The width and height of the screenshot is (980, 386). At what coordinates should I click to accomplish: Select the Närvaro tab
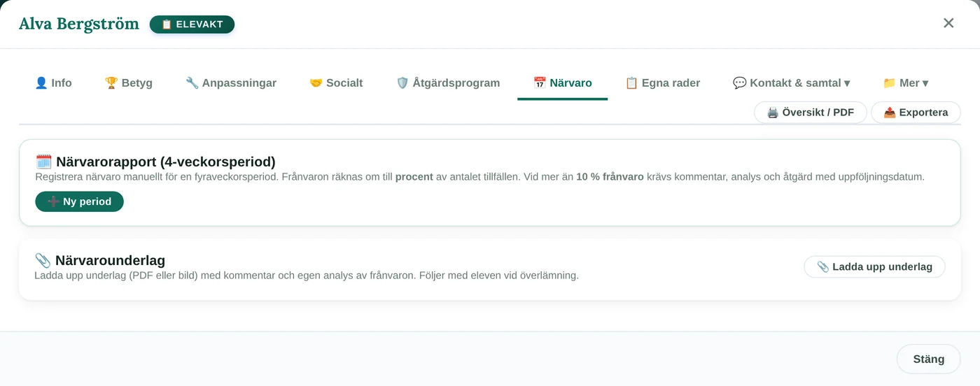click(x=563, y=83)
